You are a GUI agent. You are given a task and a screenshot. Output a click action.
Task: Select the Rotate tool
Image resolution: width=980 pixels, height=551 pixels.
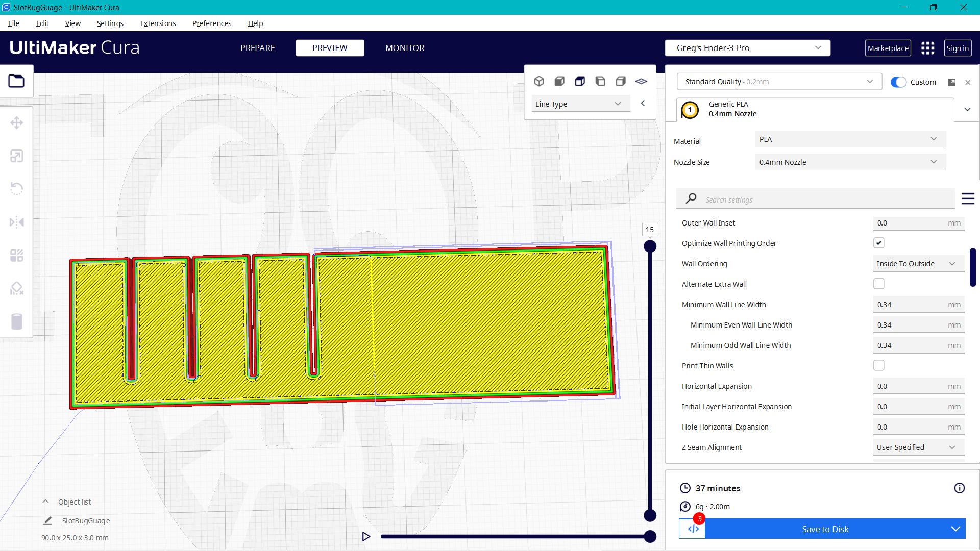point(16,189)
